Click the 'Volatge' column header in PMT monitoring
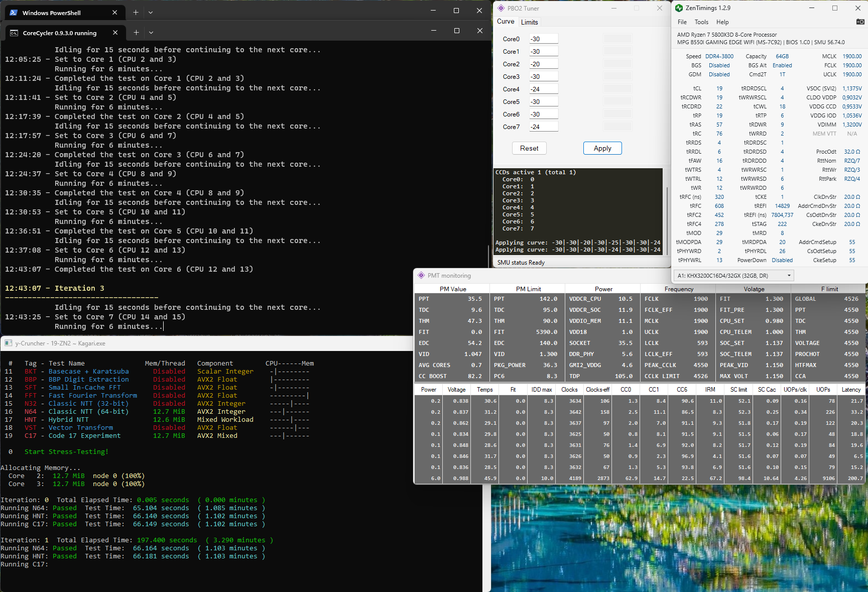Viewport: 868px width, 592px height. [754, 289]
